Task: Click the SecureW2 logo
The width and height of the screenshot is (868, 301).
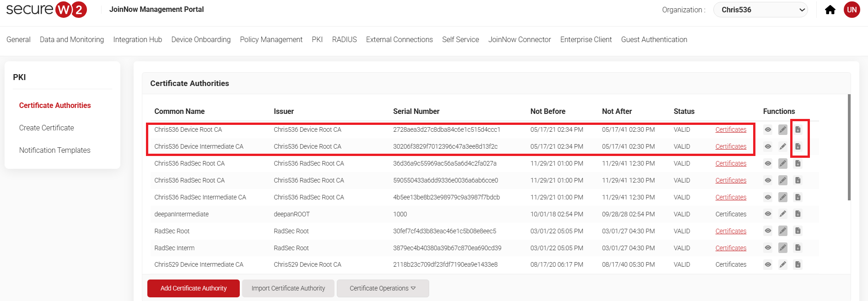Action: pyautogui.click(x=46, y=10)
